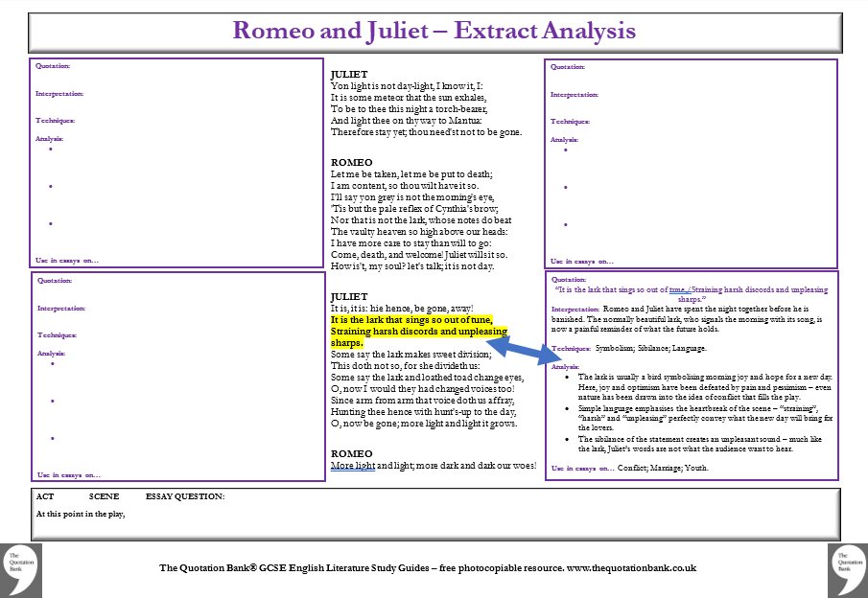
Task: Click the ACT label in bottom box
Action: pyautogui.click(x=45, y=496)
